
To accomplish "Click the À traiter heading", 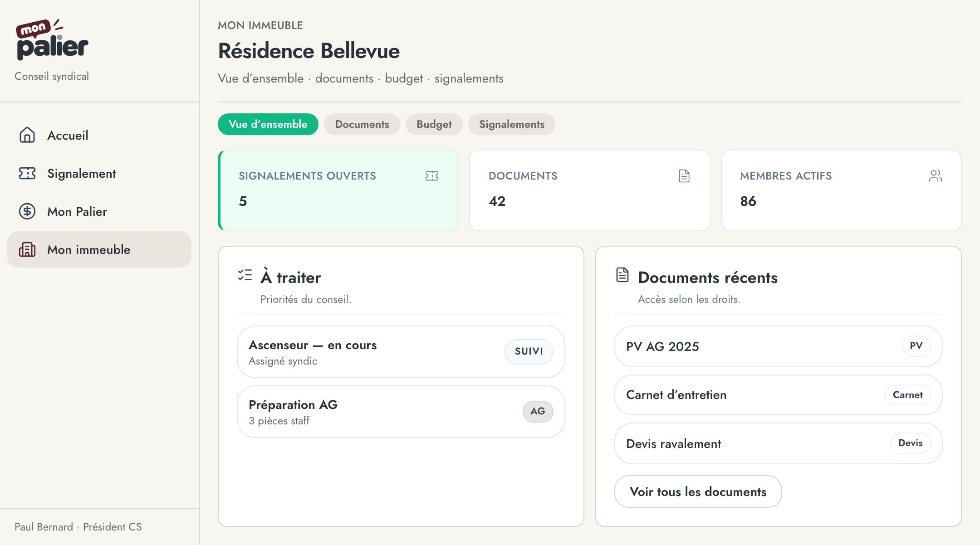I will (x=291, y=276).
